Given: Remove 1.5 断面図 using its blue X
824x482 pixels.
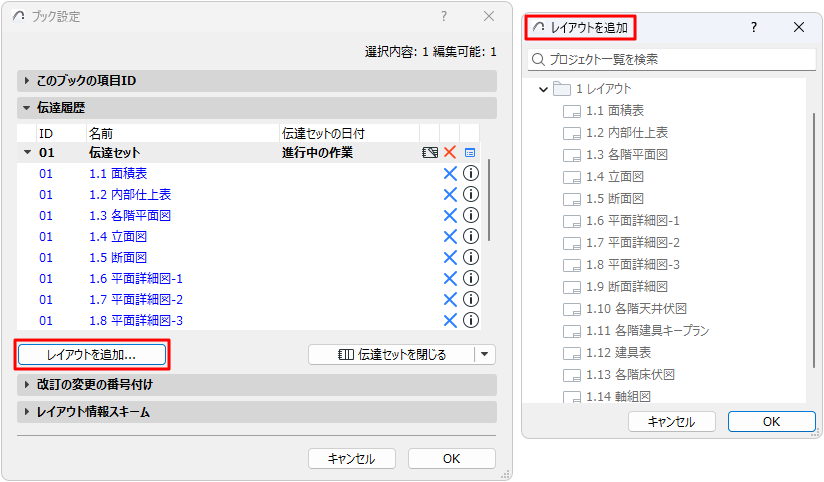Looking at the screenshot, I should coord(450,258).
